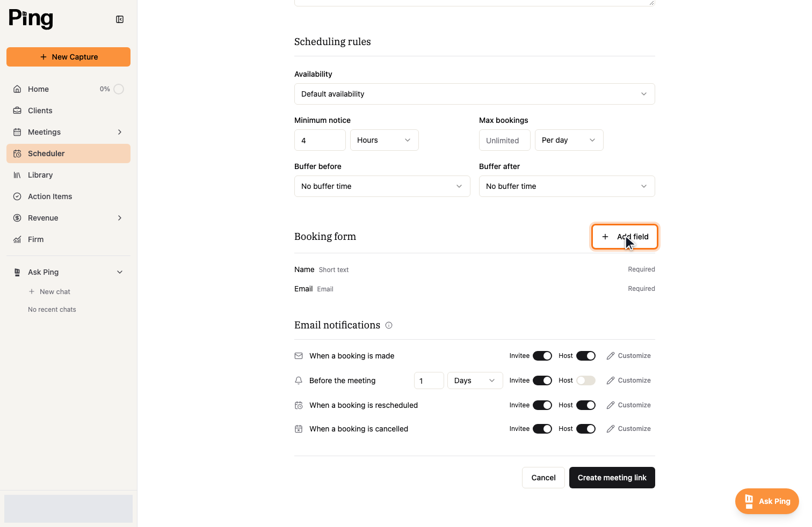This screenshot has height=527, width=812.
Task: Open Action Items in sidebar
Action: 68,196
